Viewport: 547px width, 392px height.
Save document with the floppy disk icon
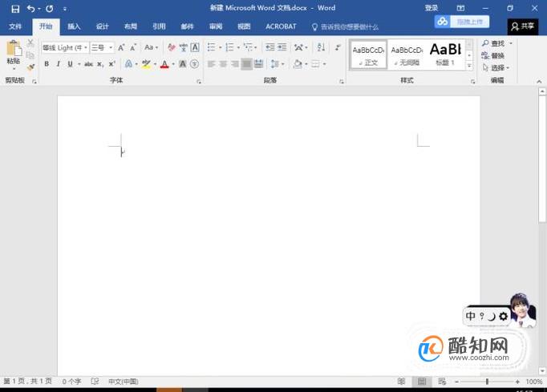pos(15,9)
